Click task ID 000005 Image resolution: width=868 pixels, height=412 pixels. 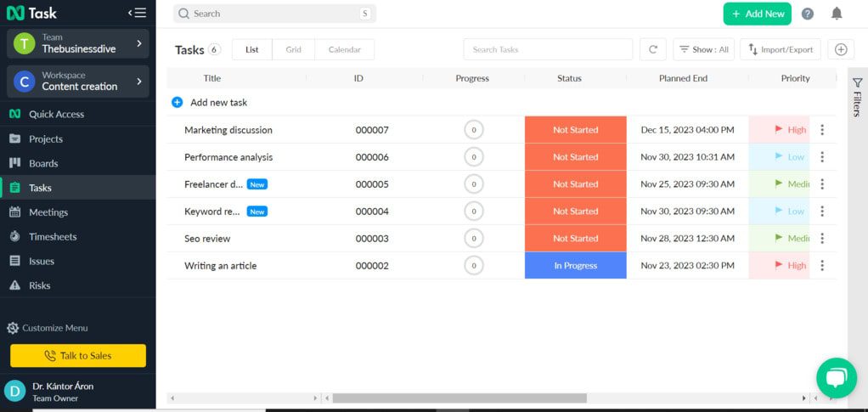coord(372,184)
